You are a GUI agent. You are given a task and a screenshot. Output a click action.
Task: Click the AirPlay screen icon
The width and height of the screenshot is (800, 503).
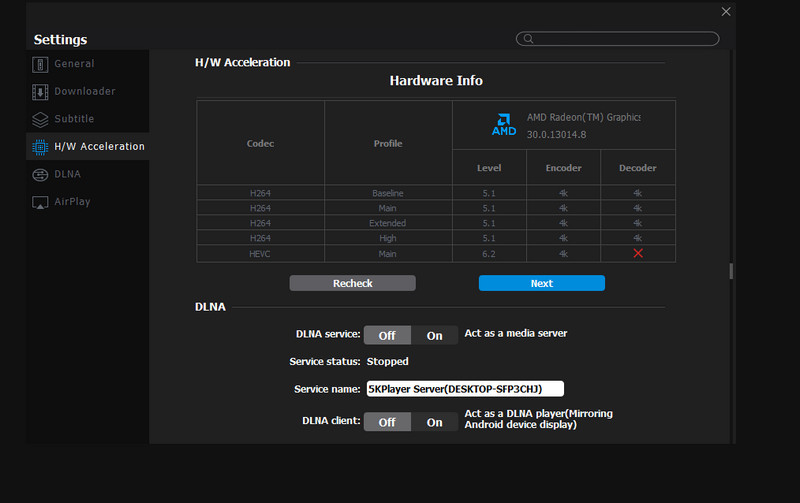tap(40, 202)
